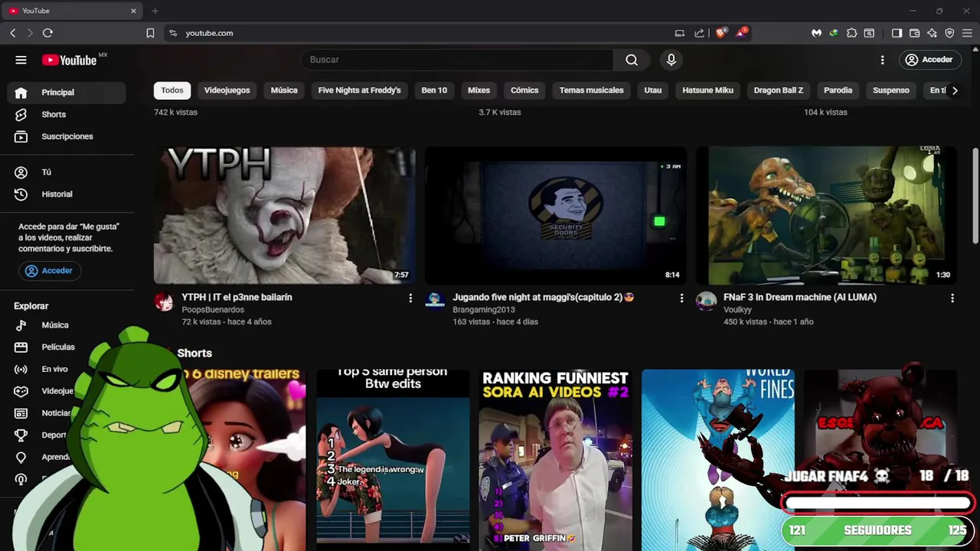Image resolution: width=980 pixels, height=551 pixels.
Task: Select the Ben 10 filter chip
Action: pyautogui.click(x=434, y=90)
